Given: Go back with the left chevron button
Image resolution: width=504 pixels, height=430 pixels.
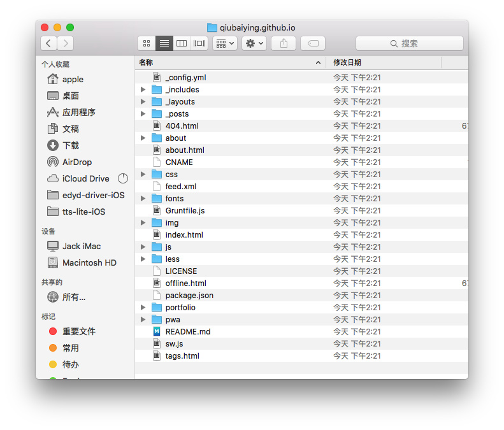Looking at the screenshot, I should tap(49, 43).
